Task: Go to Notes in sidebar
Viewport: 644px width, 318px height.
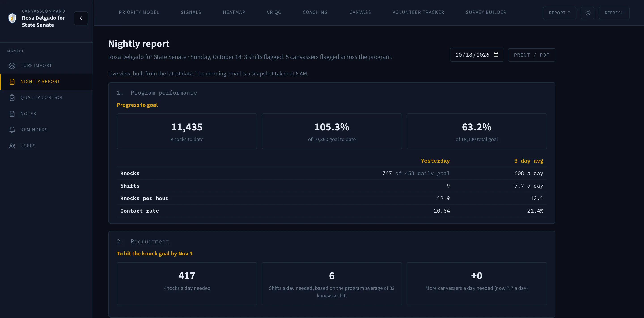Action: click(47, 114)
